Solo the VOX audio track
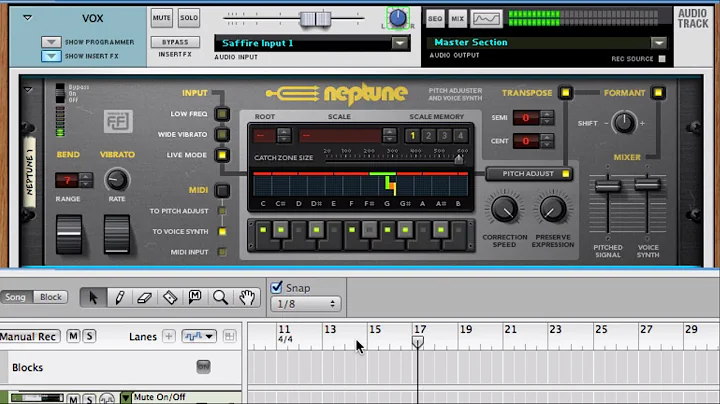 pos(189,18)
